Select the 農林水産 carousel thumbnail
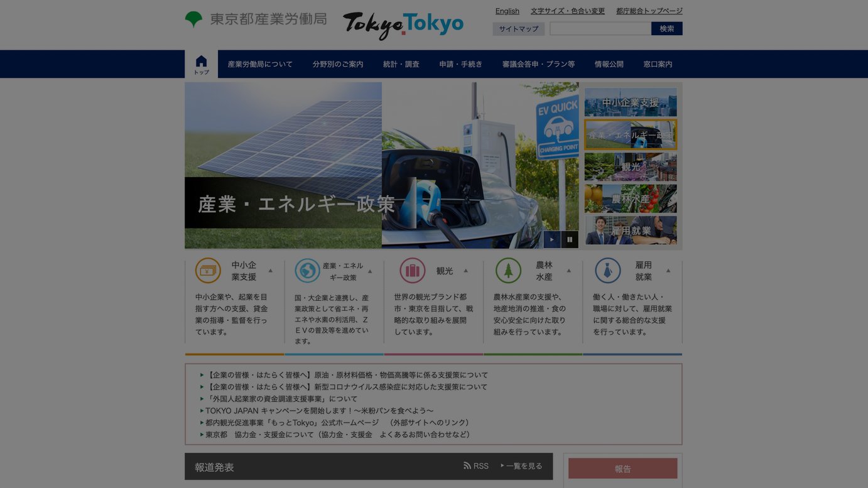The image size is (868, 488). pos(631,198)
